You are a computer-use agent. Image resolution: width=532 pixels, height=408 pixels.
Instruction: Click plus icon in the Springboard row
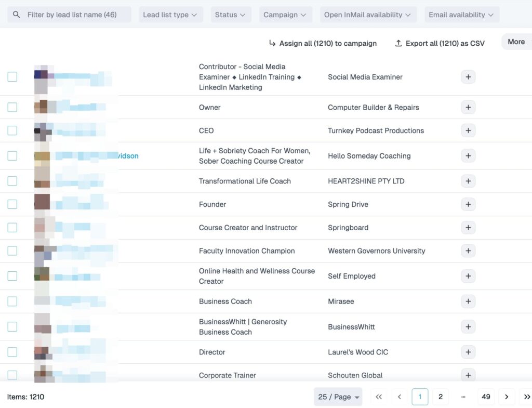coord(468,228)
